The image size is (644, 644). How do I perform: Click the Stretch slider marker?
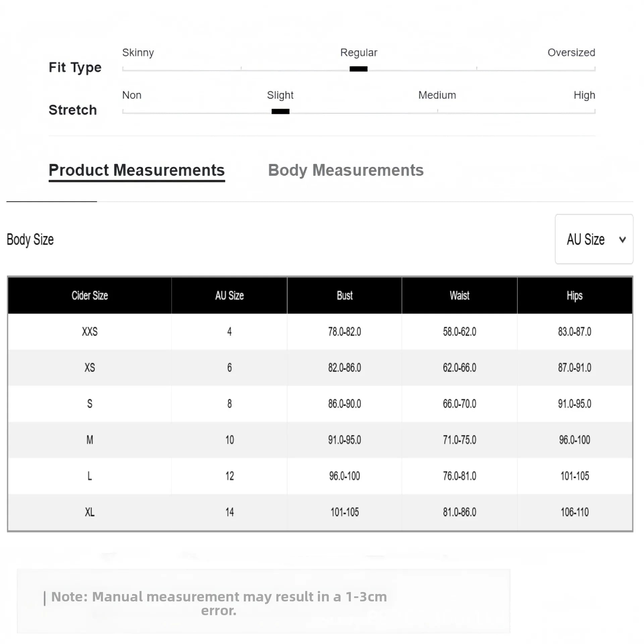[x=280, y=111]
